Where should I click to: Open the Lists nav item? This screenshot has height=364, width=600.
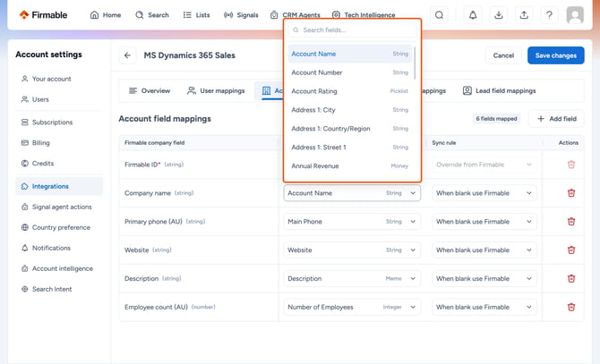pyautogui.click(x=196, y=15)
